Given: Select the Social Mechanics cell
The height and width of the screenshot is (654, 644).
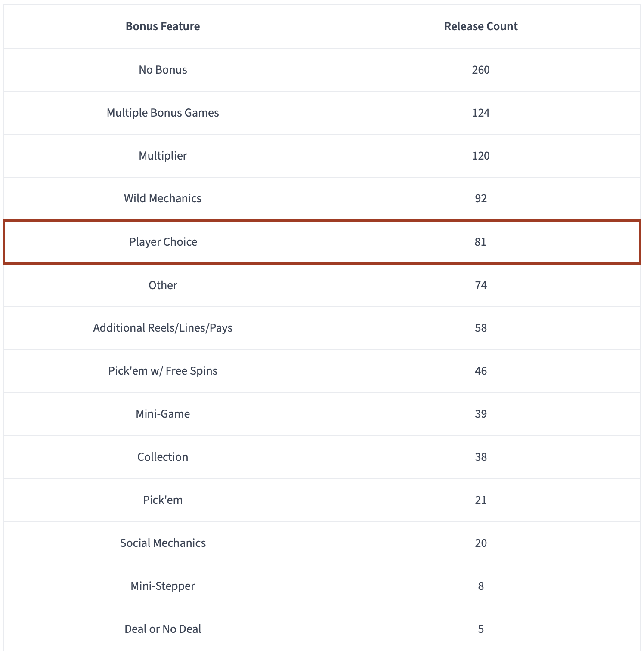Looking at the screenshot, I should pos(163,543).
